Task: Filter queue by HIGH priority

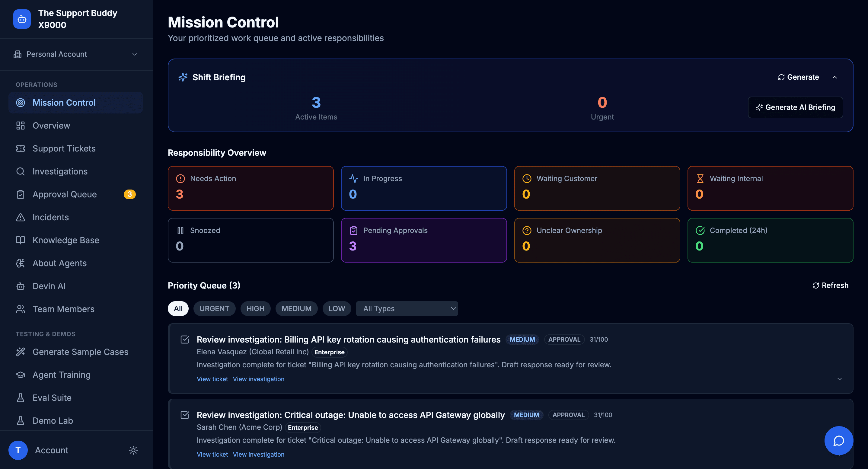Action: [x=255, y=308]
